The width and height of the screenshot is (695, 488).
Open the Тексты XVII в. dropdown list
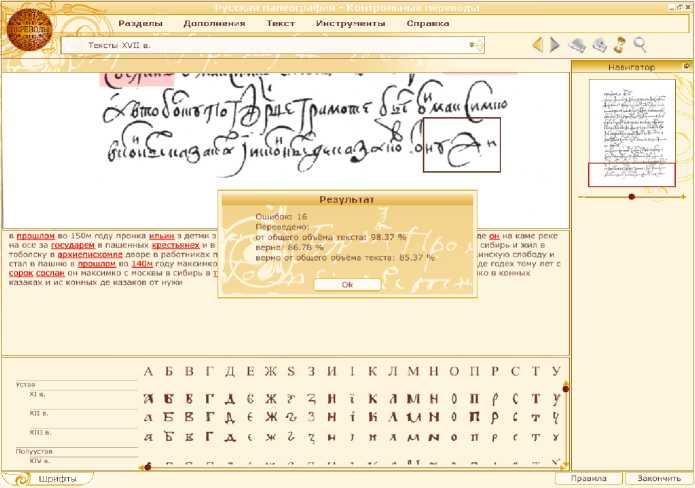(273, 45)
